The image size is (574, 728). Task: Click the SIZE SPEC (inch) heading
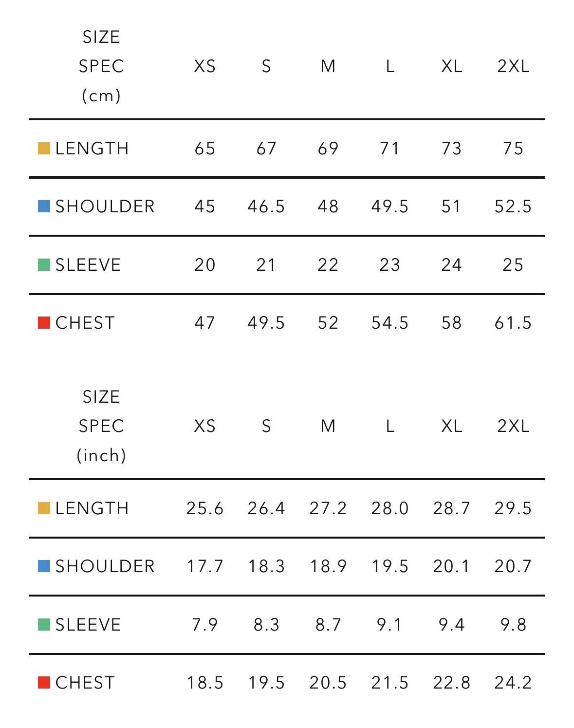[101, 426]
